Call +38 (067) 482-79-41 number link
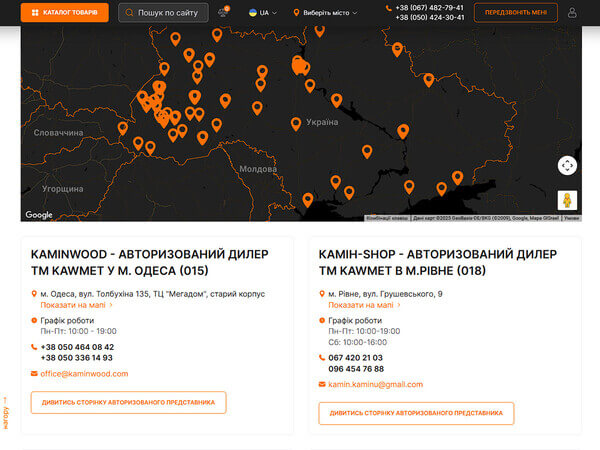This screenshot has width=600, height=450. click(x=429, y=8)
